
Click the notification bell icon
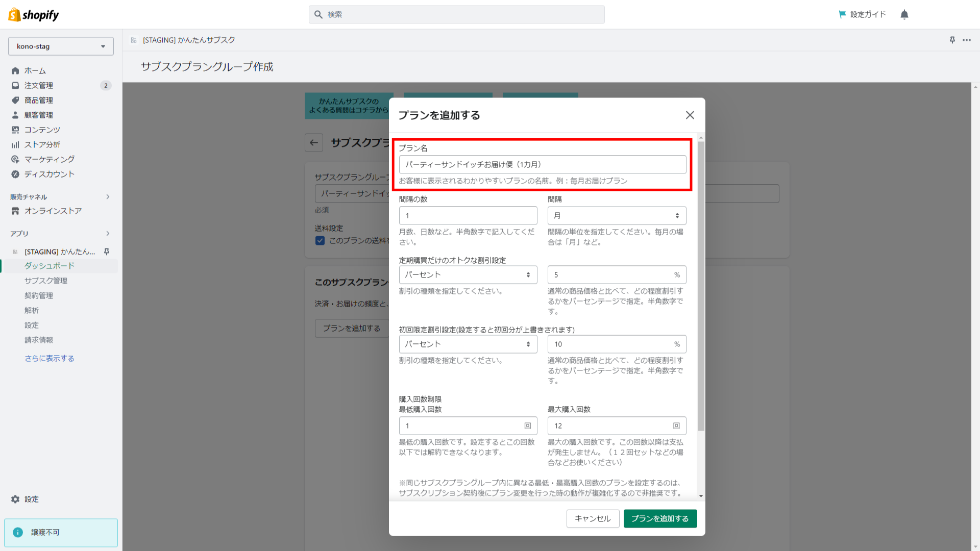904,14
